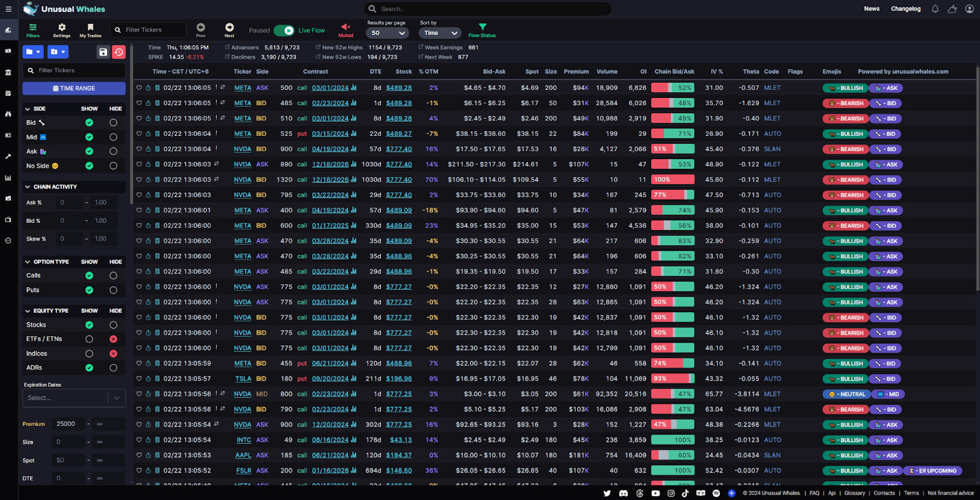Viewport: 980px width, 500px height.
Task: Open FAQ footer link
Action: (x=815, y=493)
